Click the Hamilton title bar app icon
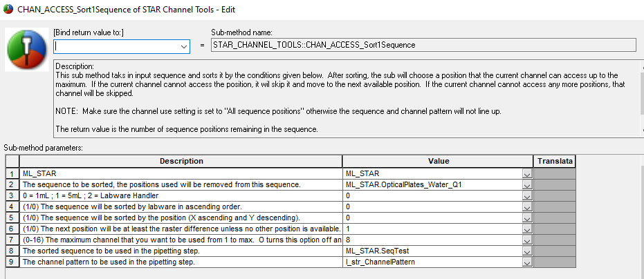This screenshot has height=279, width=644. click(x=8, y=8)
